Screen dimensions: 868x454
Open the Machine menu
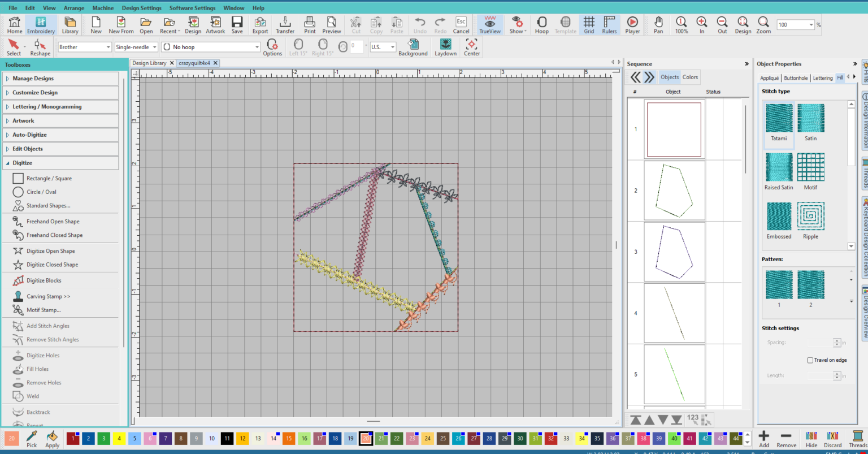pos(102,8)
